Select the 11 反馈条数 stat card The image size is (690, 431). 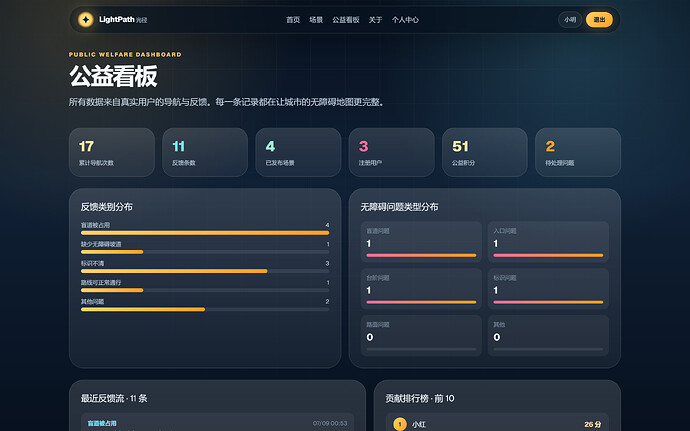[205, 152]
